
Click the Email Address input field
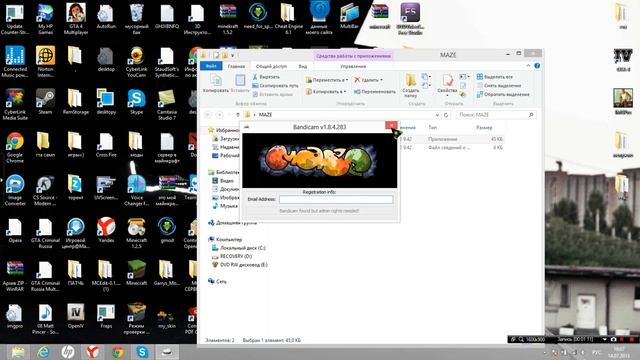[336, 199]
